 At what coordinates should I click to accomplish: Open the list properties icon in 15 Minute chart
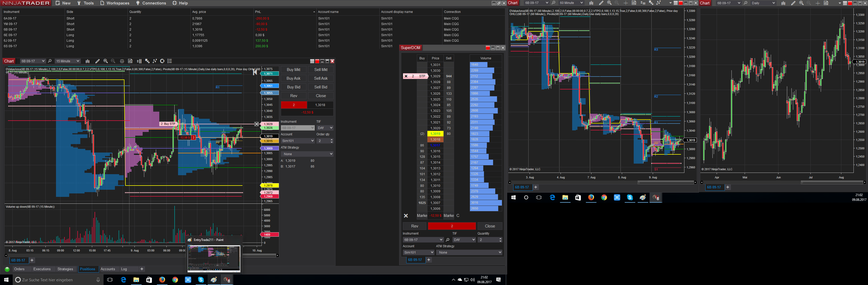click(x=170, y=61)
